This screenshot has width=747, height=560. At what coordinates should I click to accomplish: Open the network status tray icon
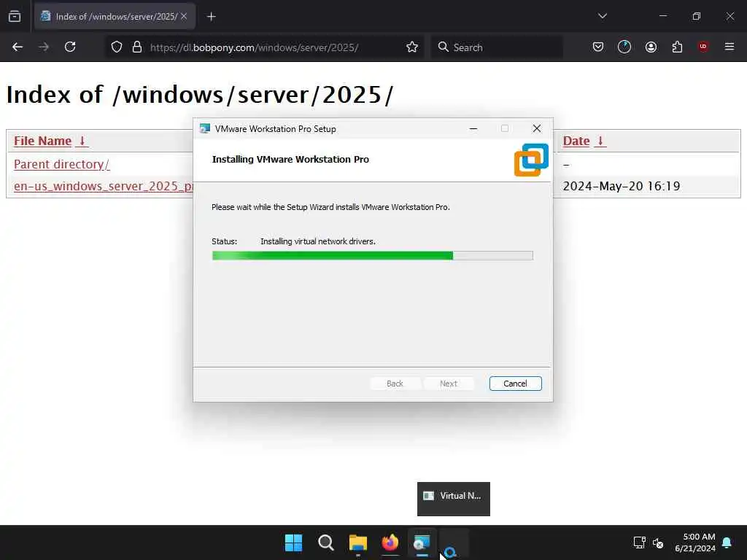639,542
